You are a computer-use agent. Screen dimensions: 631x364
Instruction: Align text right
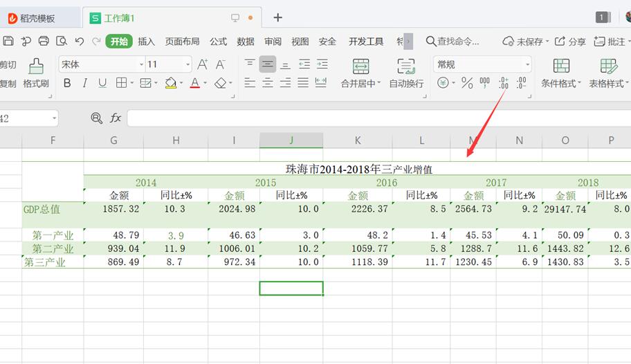coord(285,83)
